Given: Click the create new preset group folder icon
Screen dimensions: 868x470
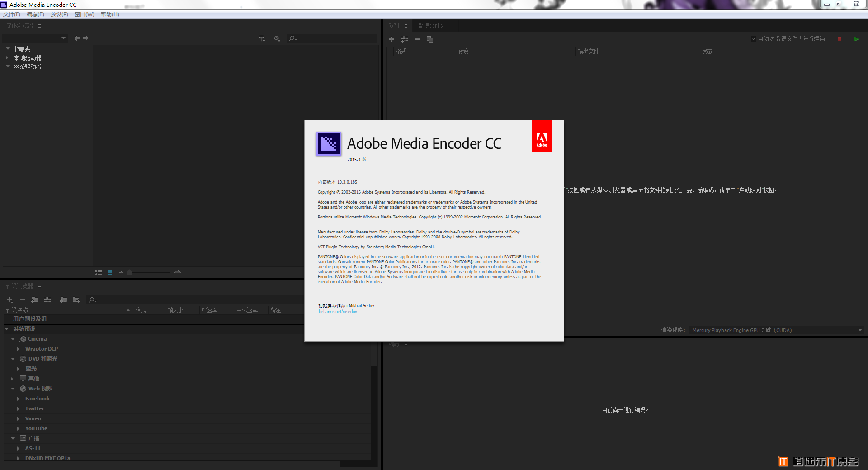Looking at the screenshot, I should coord(35,300).
